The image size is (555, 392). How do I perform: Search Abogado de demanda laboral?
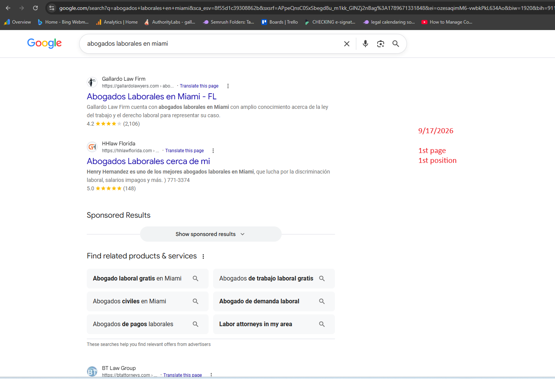click(x=274, y=301)
